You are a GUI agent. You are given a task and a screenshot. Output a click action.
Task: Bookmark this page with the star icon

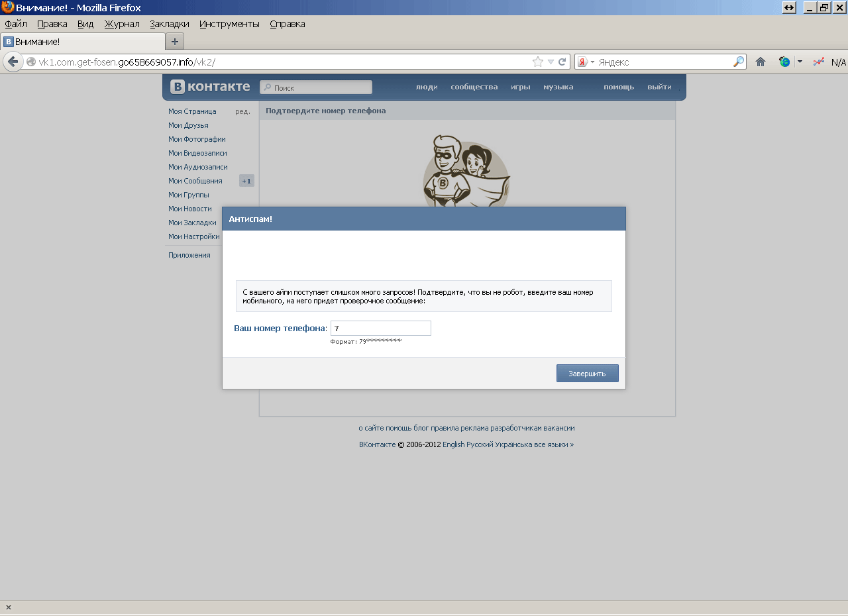click(x=537, y=62)
